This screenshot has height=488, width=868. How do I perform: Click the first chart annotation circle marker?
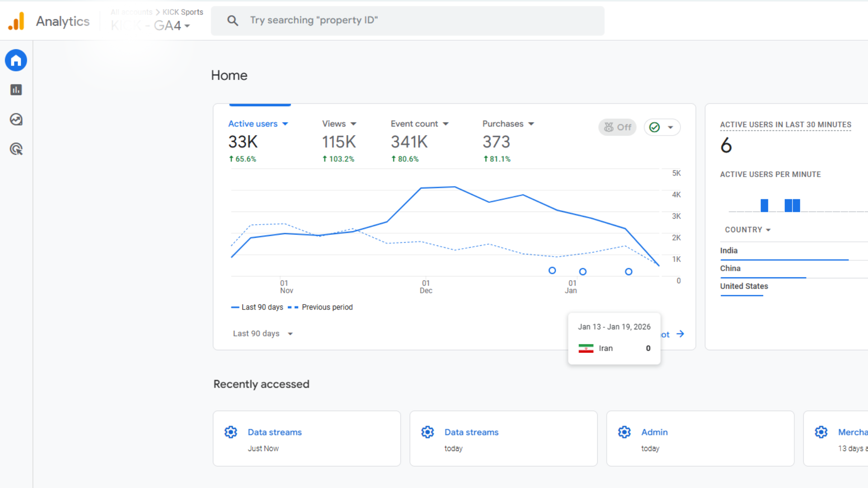point(552,271)
